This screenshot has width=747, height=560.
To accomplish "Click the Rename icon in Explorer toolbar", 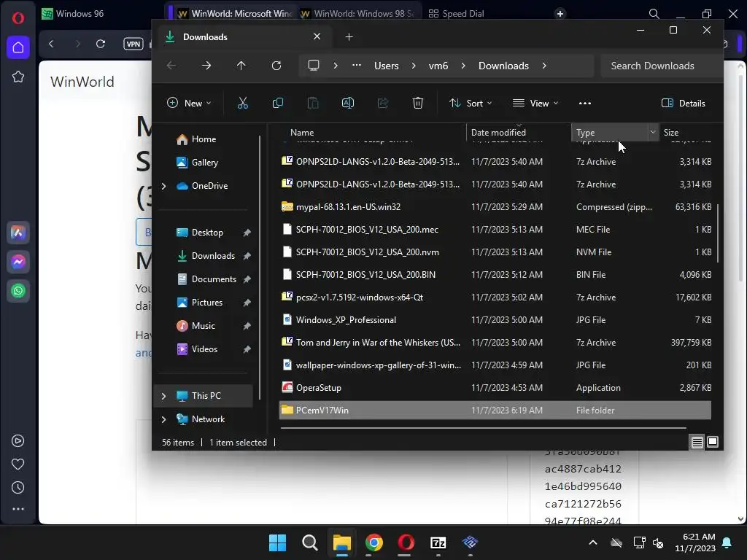I will point(348,103).
